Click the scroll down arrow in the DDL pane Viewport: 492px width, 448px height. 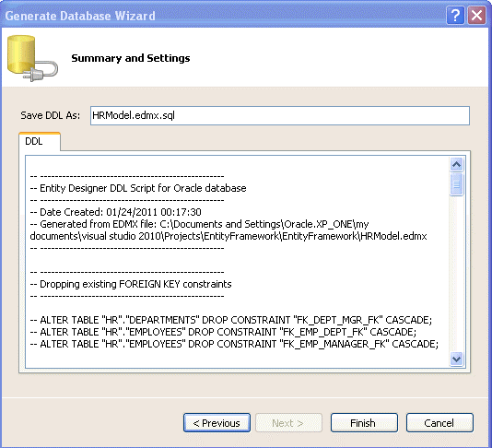pyautogui.click(x=457, y=359)
